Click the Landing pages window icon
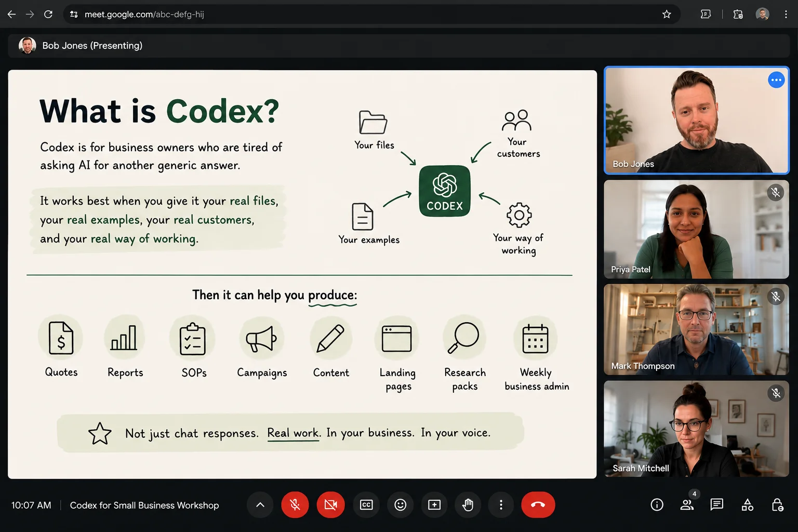The width and height of the screenshot is (798, 532). click(x=396, y=339)
